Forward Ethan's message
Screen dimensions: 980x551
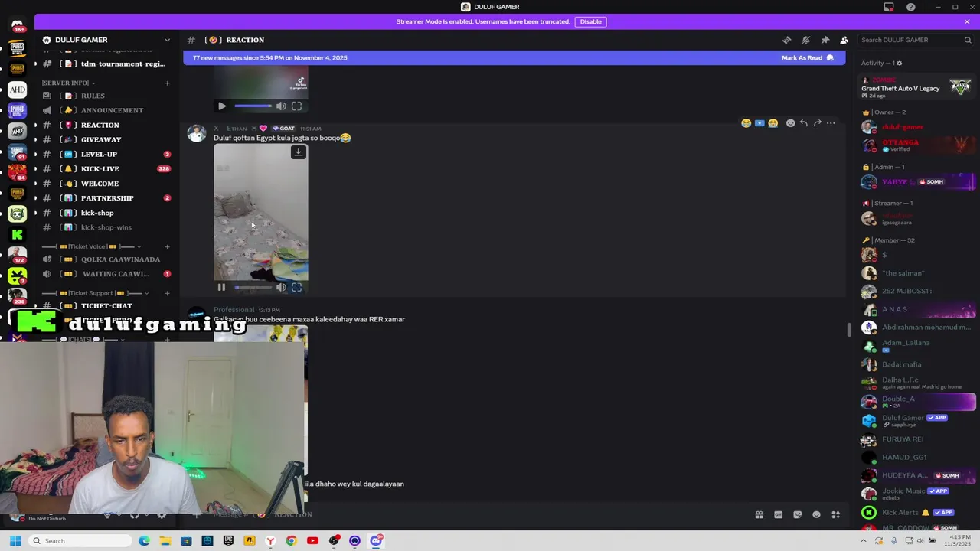[817, 123]
